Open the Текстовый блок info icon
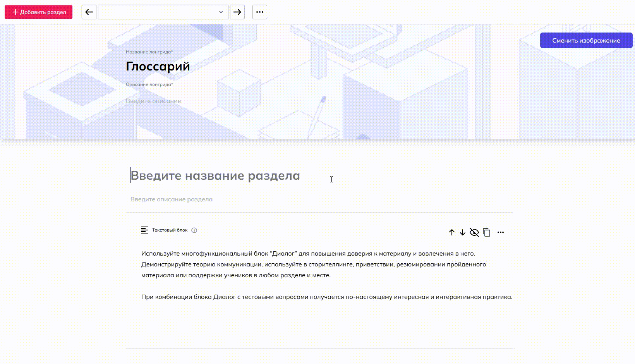 pos(194,230)
